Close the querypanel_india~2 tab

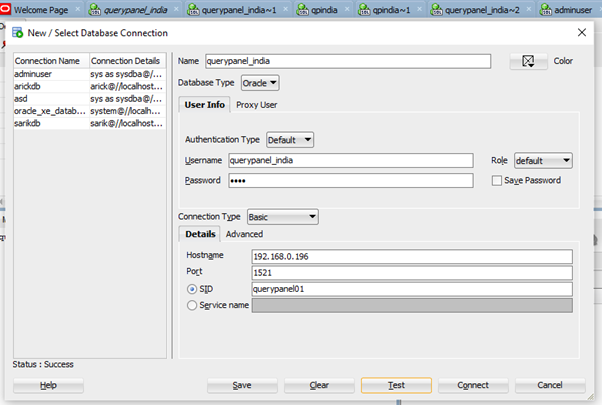point(529,9)
